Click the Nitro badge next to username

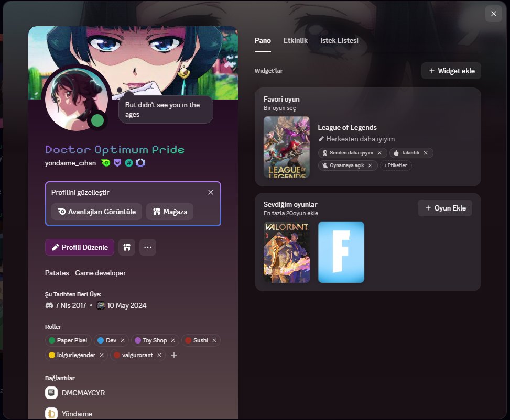point(106,163)
